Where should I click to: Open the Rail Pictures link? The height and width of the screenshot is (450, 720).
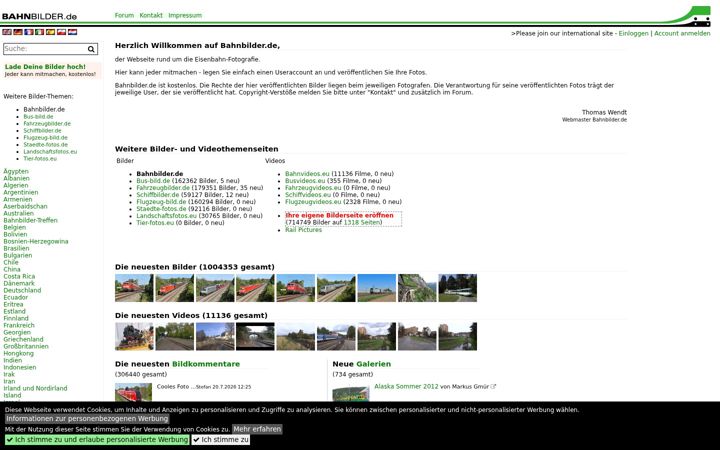pos(304,230)
